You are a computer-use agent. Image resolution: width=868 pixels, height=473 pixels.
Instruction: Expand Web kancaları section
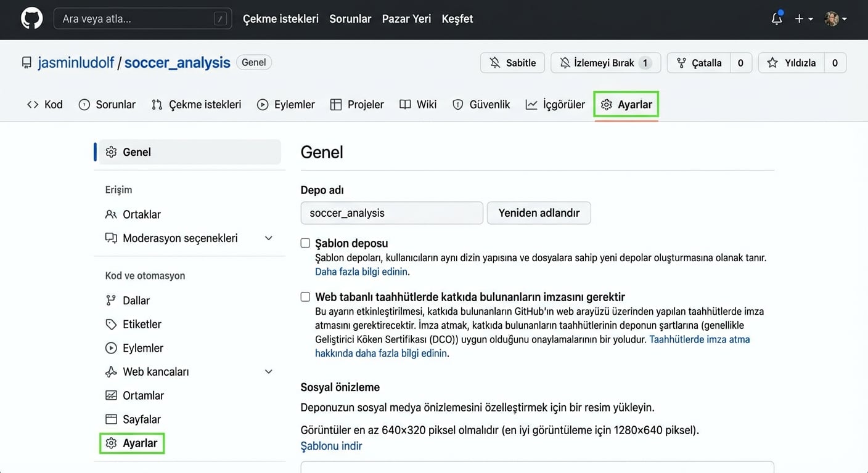[x=268, y=372]
